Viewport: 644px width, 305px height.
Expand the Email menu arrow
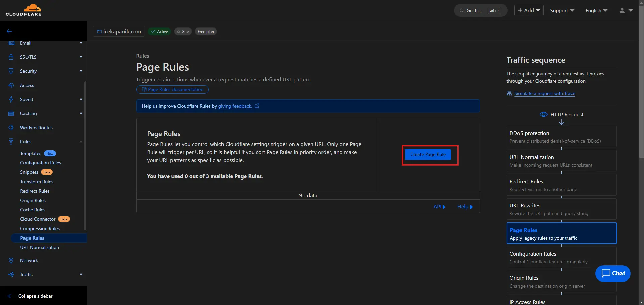click(81, 43)
